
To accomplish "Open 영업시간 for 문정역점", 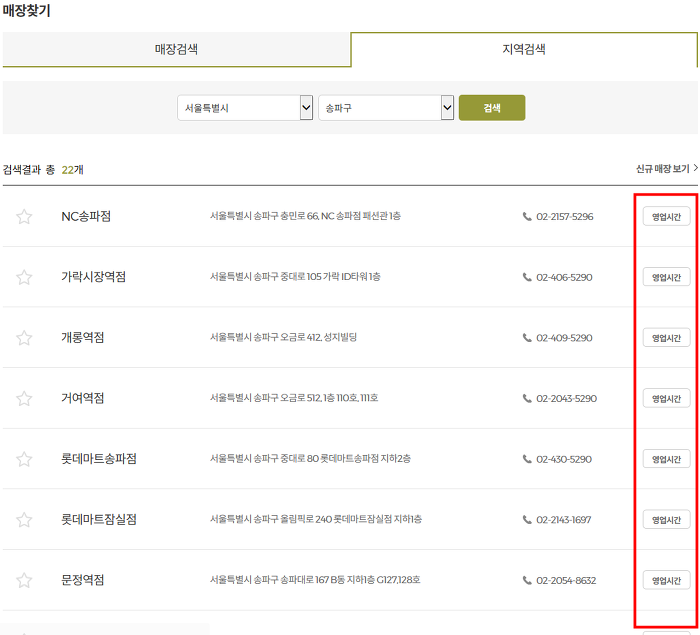I will pyautogui.click(x=667, y=581).
